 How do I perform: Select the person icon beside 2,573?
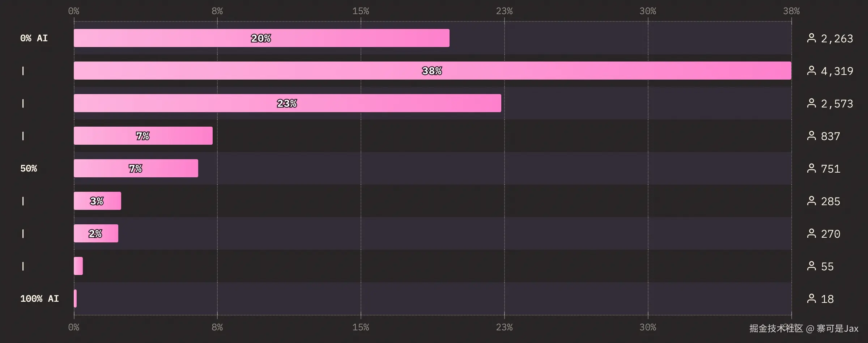(811, 103)
